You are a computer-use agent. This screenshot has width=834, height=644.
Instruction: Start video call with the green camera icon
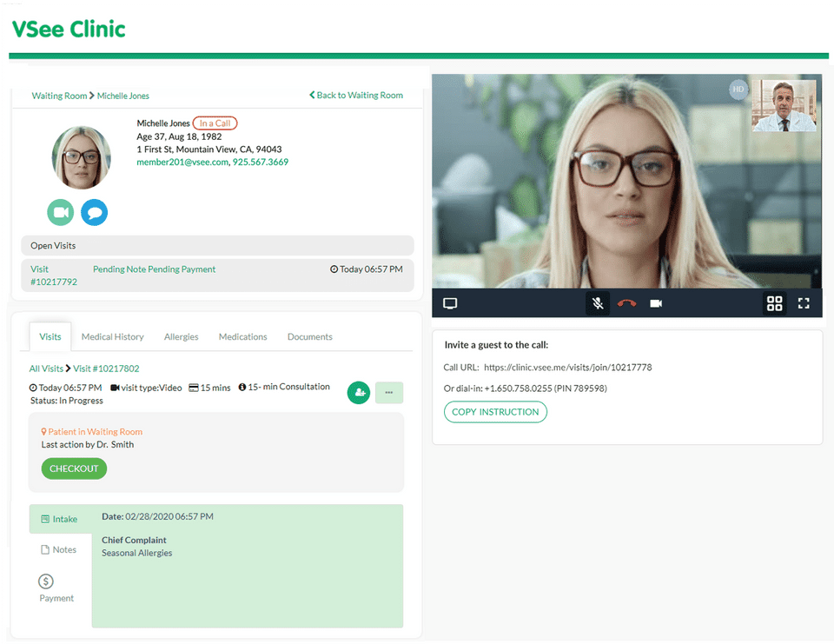point(61,212)
